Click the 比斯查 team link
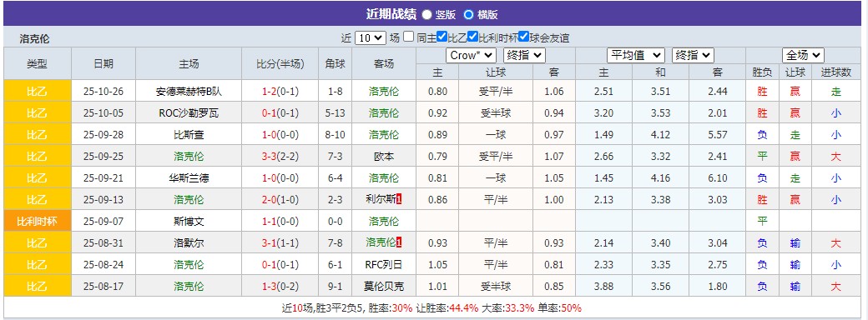Image resolution: width=868 pixels, height=320 pixels. pos(189,135)
